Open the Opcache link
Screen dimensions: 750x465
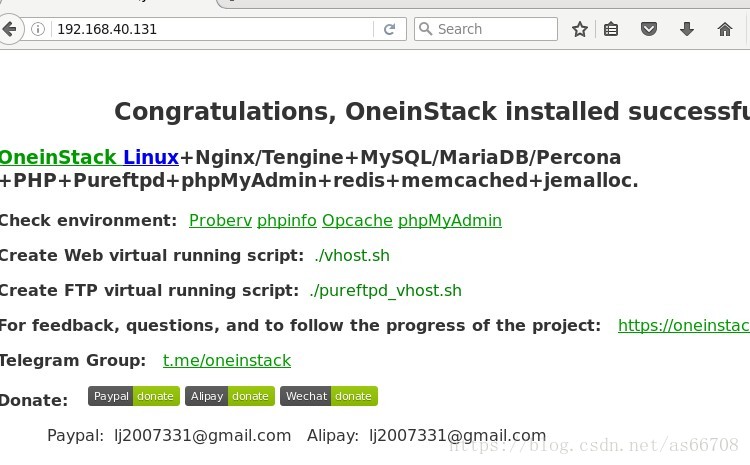coord(357,221)
